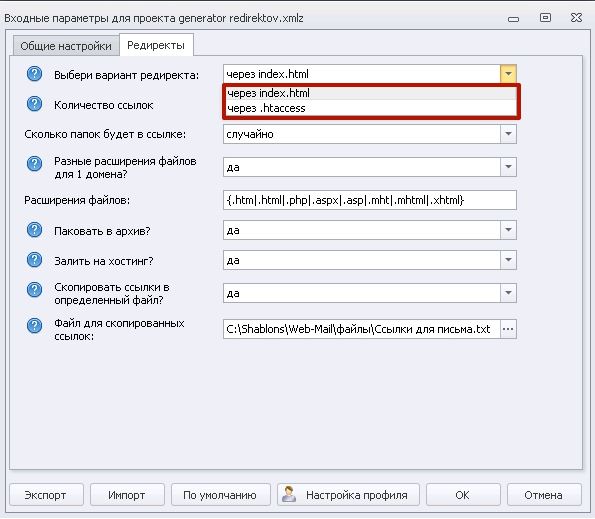Open 'Настройка профиля' button
The width and height of the screenshot is (595, 519).
pos(348,495)
